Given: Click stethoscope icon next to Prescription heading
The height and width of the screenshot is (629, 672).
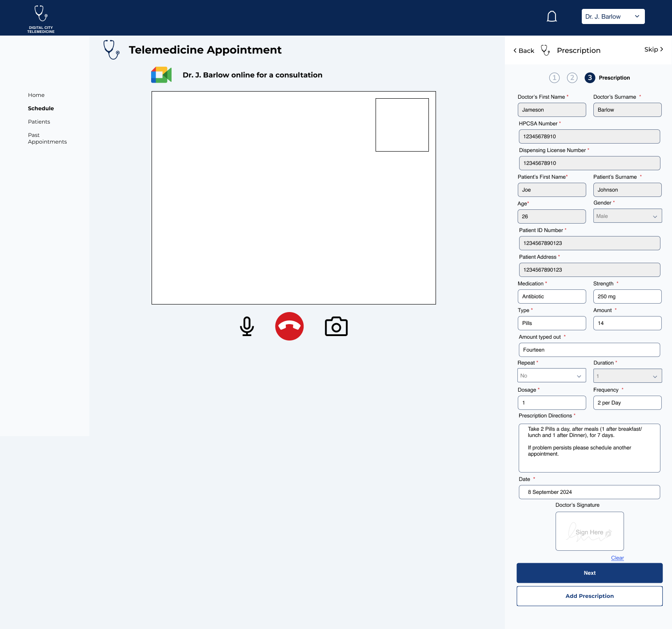Looking at the screenshot, I should click(x=545, y=50).
